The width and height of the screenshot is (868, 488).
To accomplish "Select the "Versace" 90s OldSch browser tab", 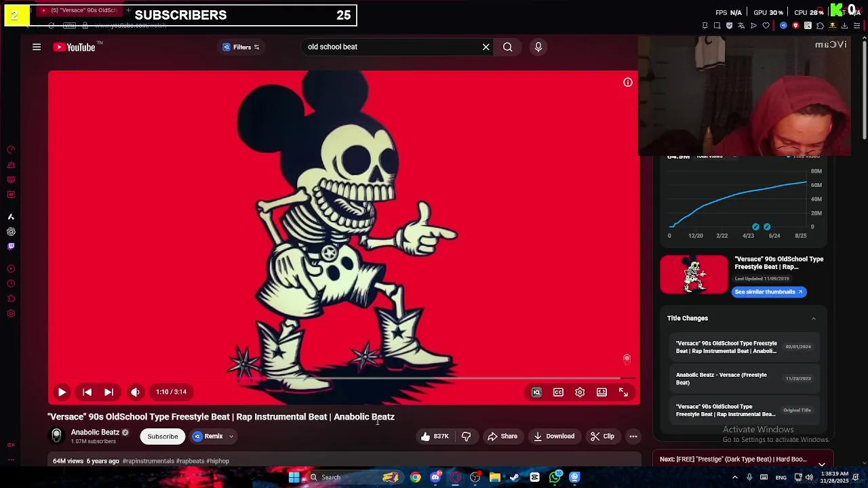I will (80, 10).
